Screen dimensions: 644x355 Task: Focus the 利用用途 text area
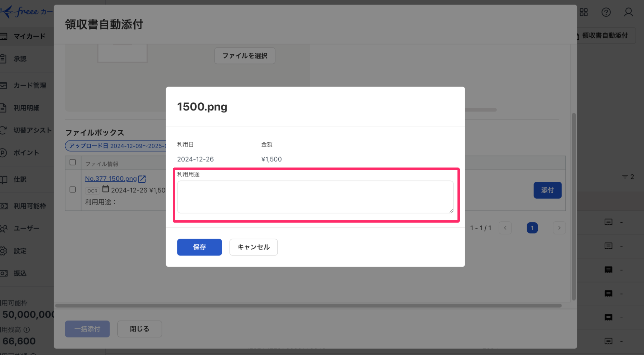coord(315,197)
